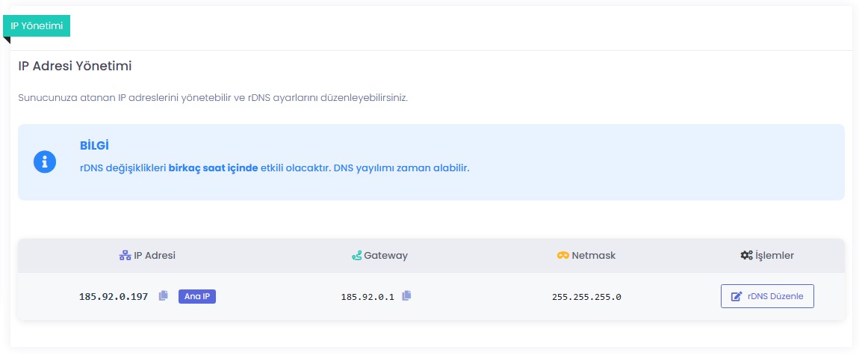Click the BİLGİ heading in info box
868x356 pixels.
tap(94, 145)
